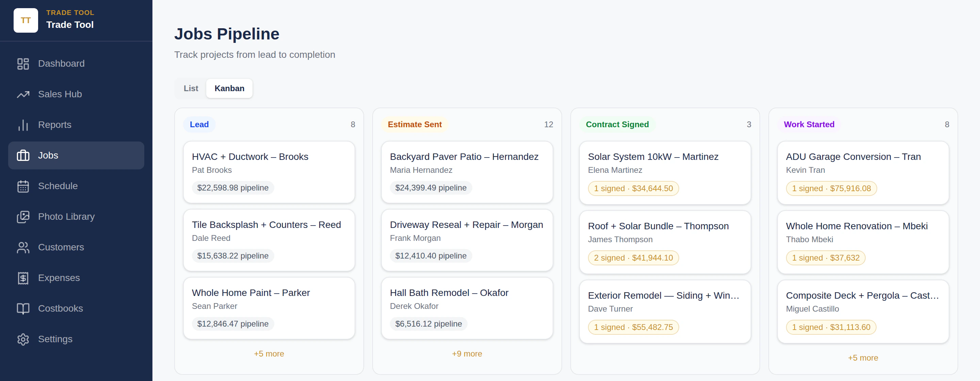Image resolution: width=980 pixels, height=381 pixels.
Task: Click the TT Trade Tool logo
Action: point(26,20)
